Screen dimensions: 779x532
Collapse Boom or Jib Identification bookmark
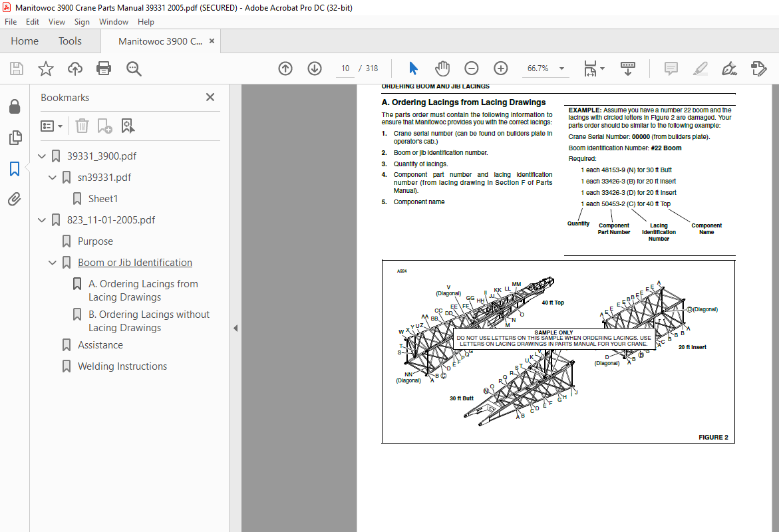(52, 262)
